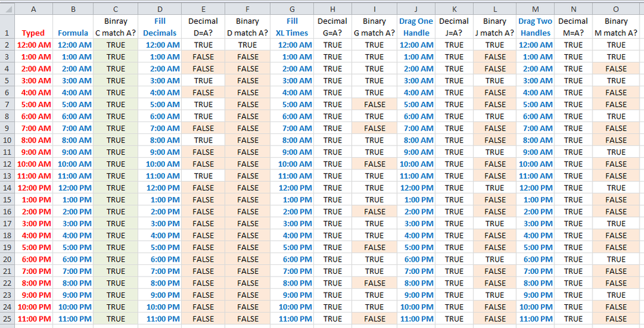The image size is (644, 328).
Task: Click TRUE in Binary D match A? row 2
Action: pyautogui.click(x=248, y=45)
